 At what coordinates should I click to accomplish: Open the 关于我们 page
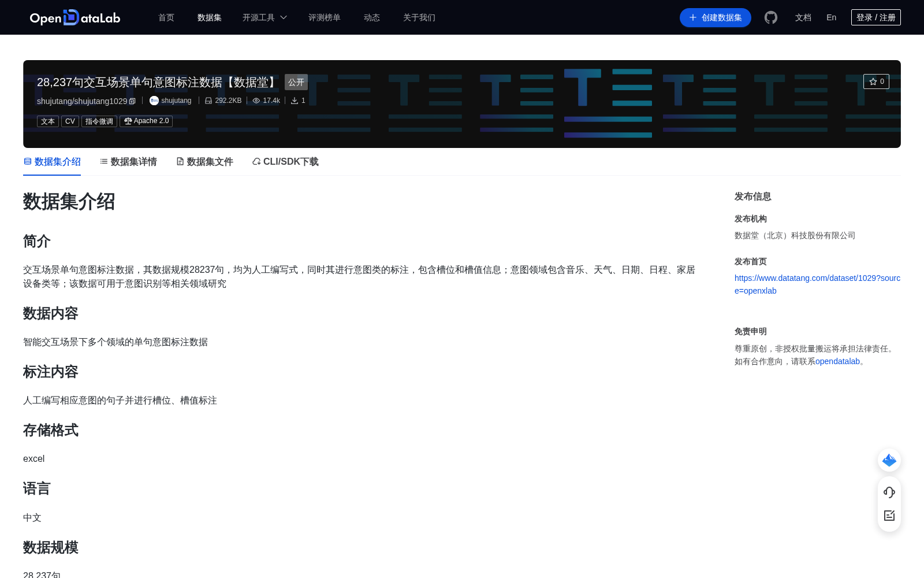[419, 17]
